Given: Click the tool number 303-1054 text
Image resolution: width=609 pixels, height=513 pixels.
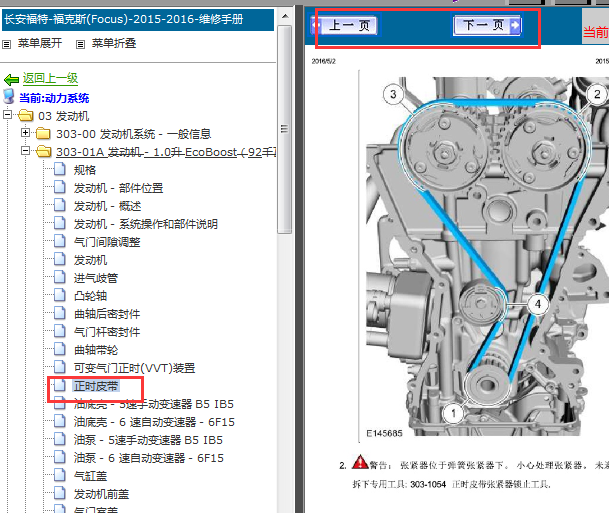Looking at the screenshot, I should point(428,485).
